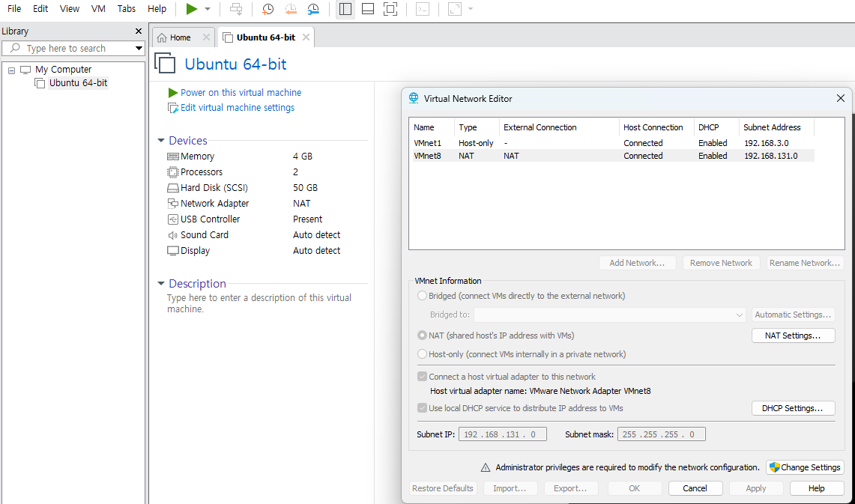Collapse the Devices section
The image size is (855, 504).
(161, 141)
